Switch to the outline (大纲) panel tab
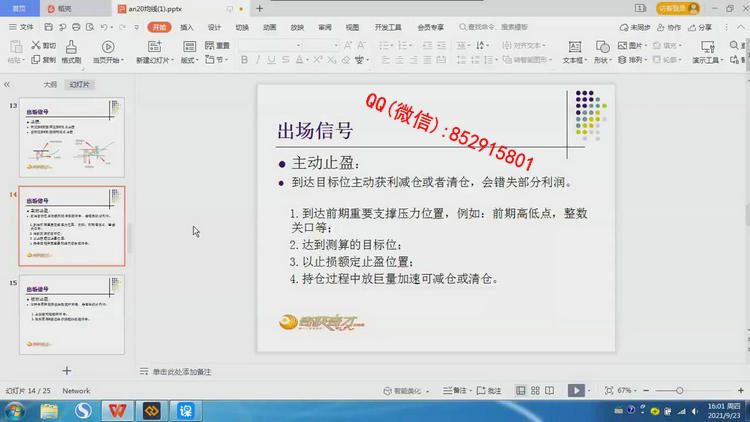 click(x=50, y=85)
